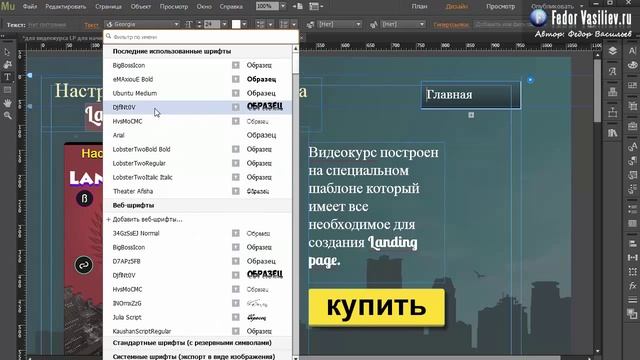
Task: Open the Справка menu
Action: pyautogui.click(x=231, y=7)
